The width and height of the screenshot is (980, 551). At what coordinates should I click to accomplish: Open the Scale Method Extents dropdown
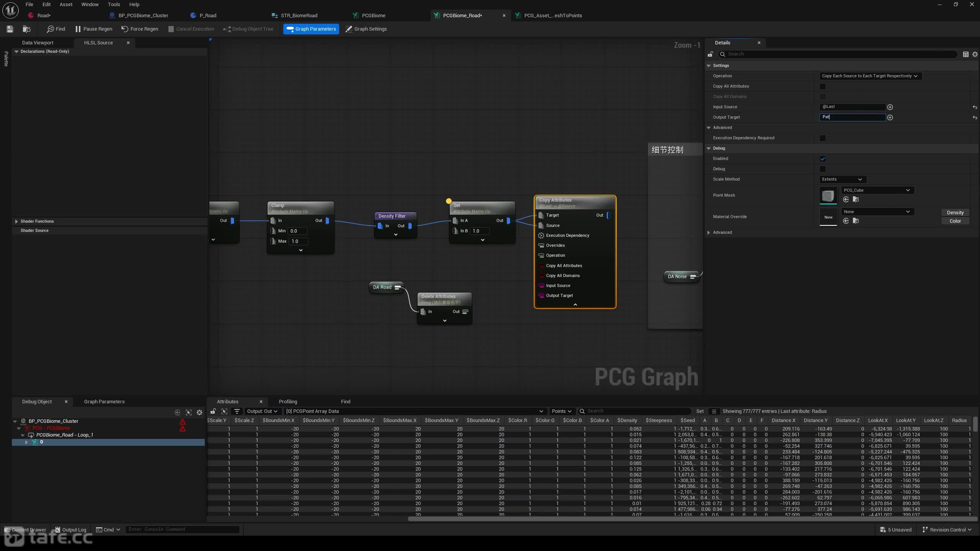[842, 179]
